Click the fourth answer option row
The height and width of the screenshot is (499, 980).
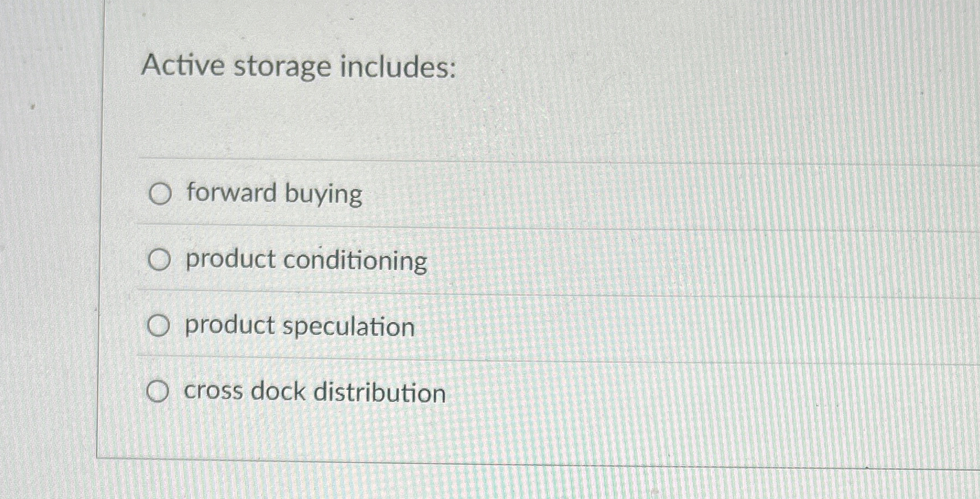pos(331,393)
